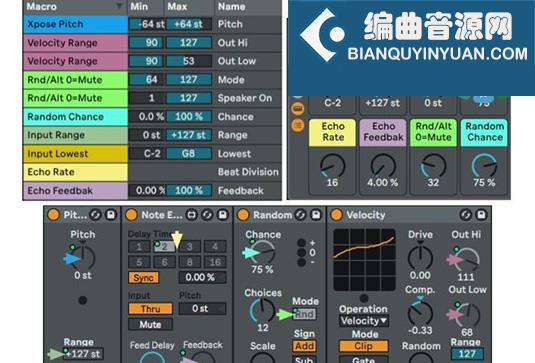
Task: Click the Min value 1 for Speaker On
Action: click(147, 98)
